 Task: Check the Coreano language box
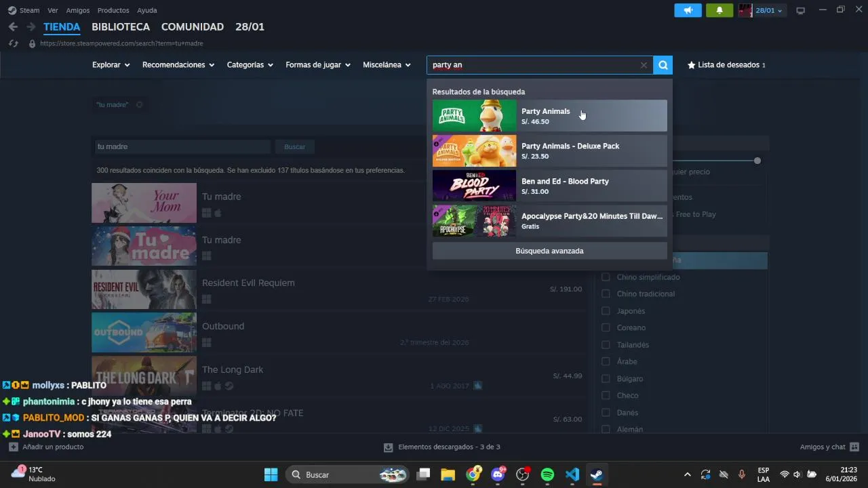point(606,328)
